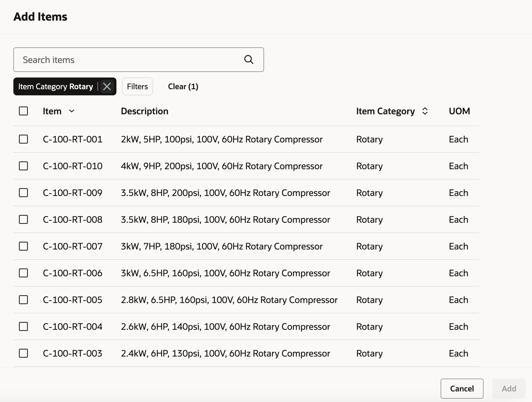Check the C-100-RT-006 item row
This screenshot has width=532, height=402.
[23, 273]
